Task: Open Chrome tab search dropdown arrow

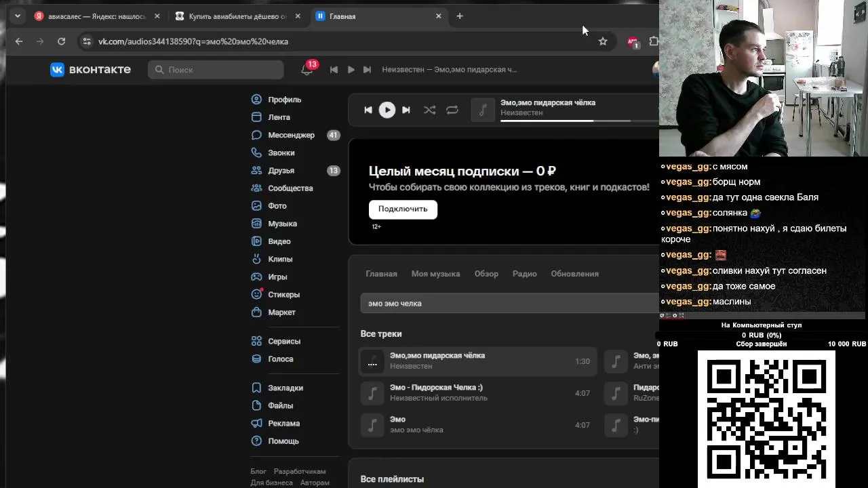Action: coord(18,16)
